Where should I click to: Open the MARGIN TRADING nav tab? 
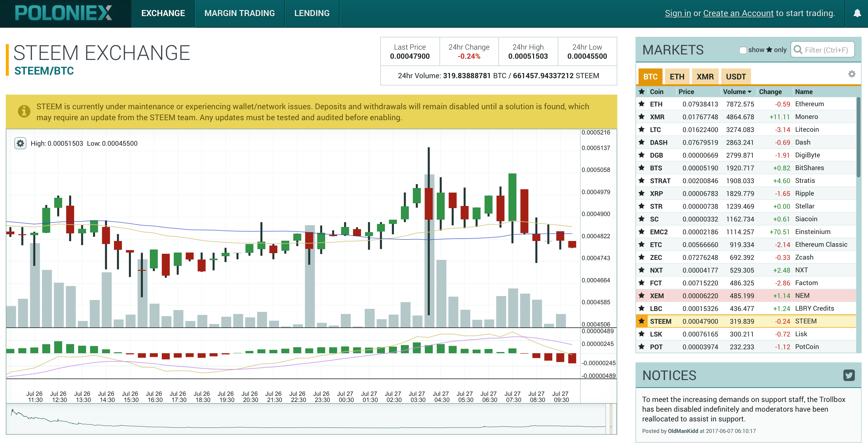(239, 13)
